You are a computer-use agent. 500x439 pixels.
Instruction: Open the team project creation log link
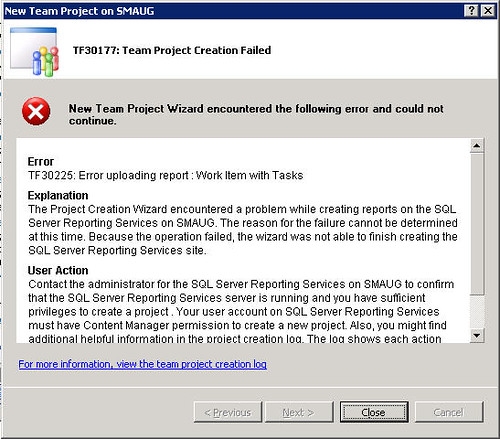(x=142, y=364)
